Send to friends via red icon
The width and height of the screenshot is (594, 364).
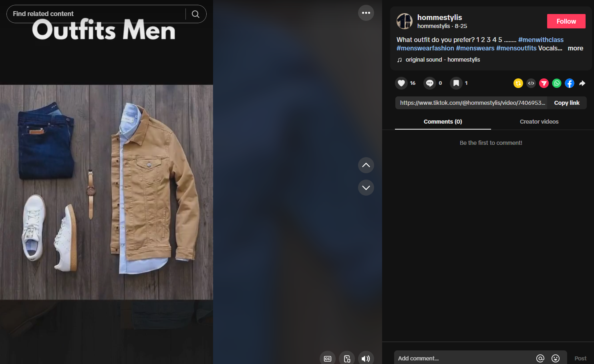544,83
